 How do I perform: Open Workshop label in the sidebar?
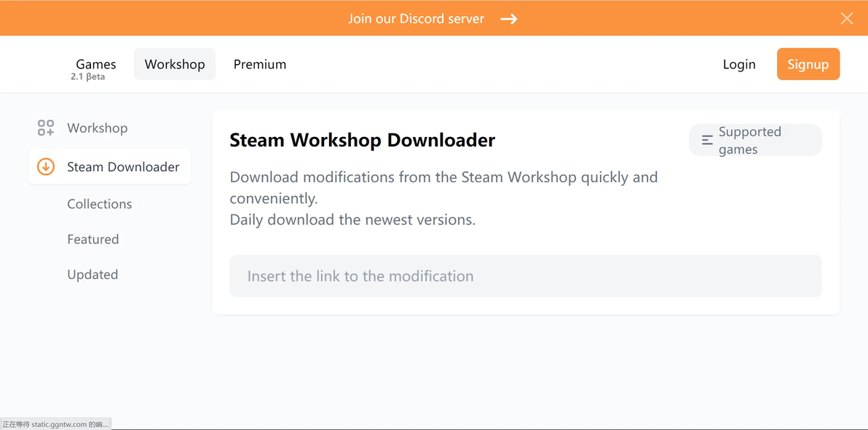point(98,128)
